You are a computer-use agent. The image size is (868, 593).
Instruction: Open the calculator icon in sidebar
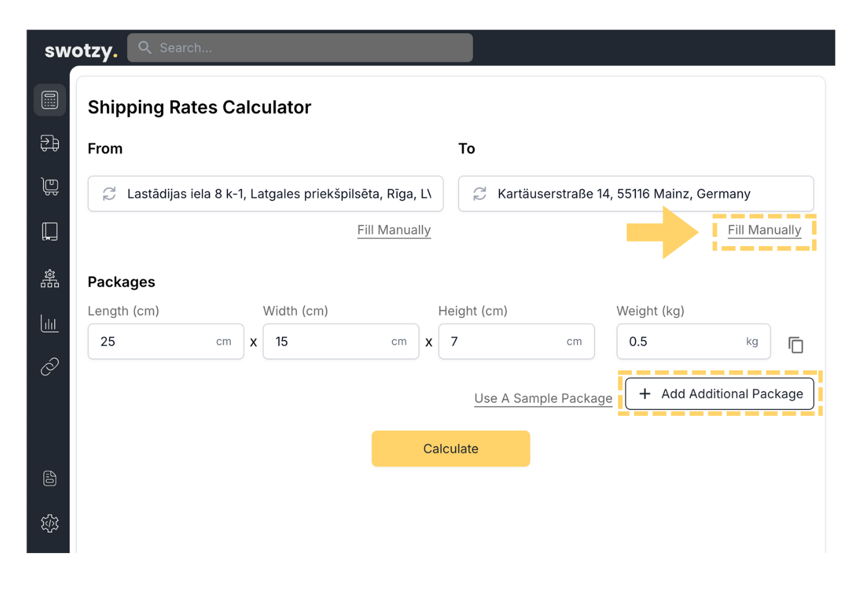[50, 100]
